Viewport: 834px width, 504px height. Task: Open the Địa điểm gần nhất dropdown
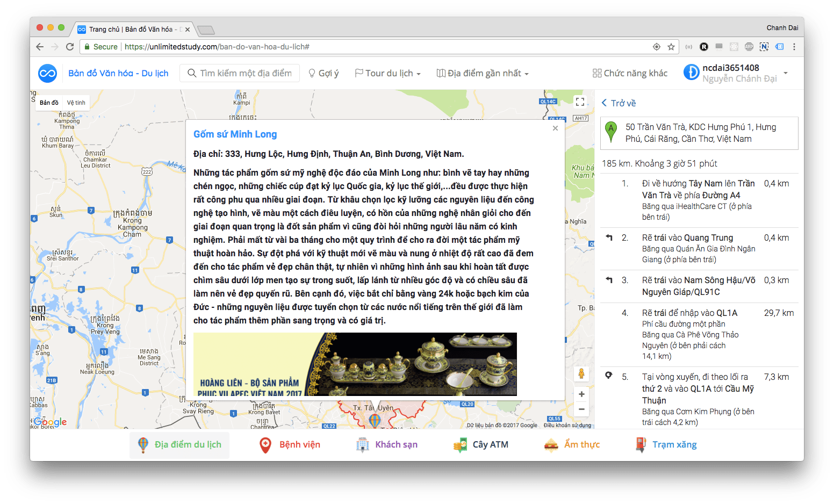click(x=483, y=73)
